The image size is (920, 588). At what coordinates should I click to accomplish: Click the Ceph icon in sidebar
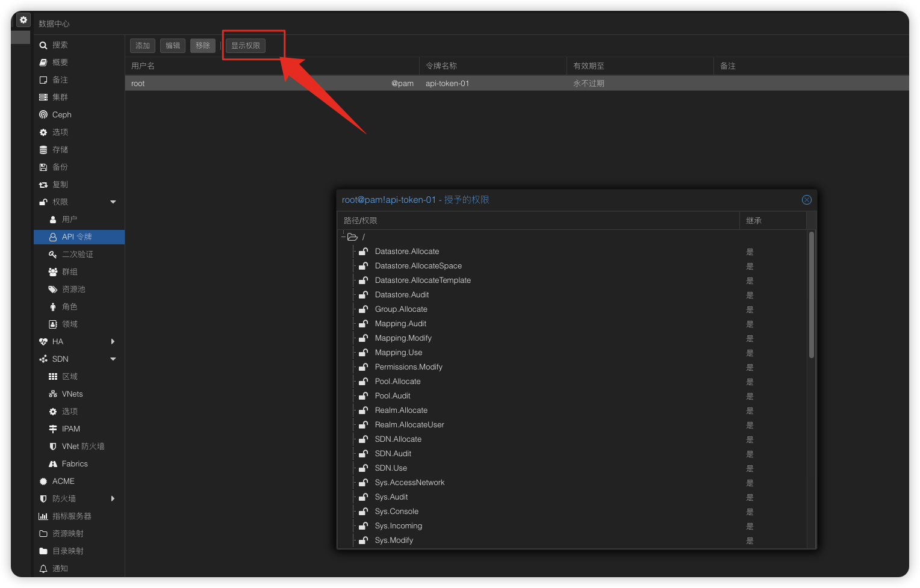(43, 114)
